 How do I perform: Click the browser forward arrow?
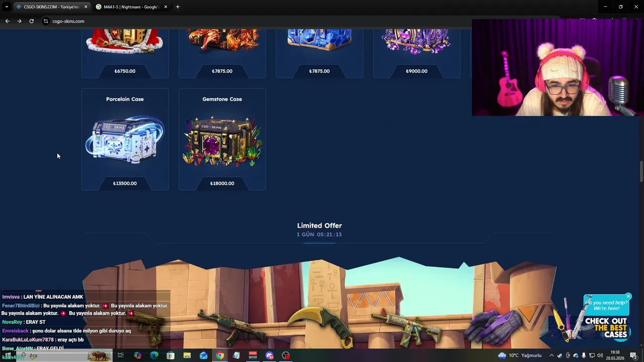(19, 21)
